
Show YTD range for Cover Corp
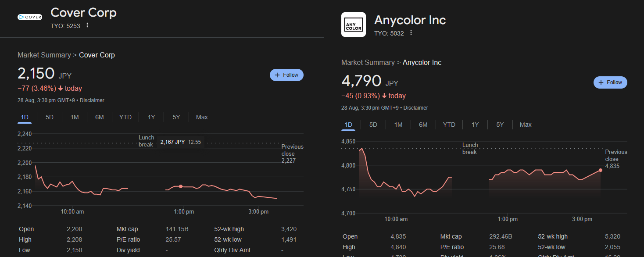click(125, 117)
